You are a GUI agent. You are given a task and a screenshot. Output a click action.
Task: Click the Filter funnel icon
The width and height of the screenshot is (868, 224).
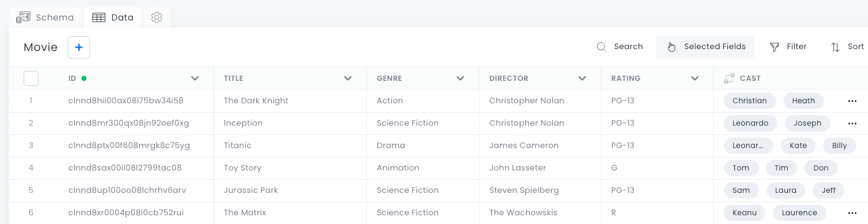click(x=775, y=47)
